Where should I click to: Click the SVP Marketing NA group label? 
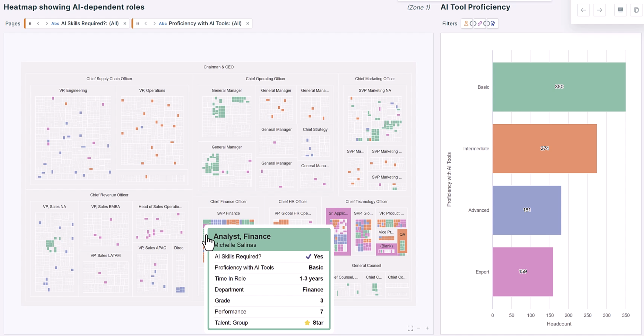click(x=375, y=90)
